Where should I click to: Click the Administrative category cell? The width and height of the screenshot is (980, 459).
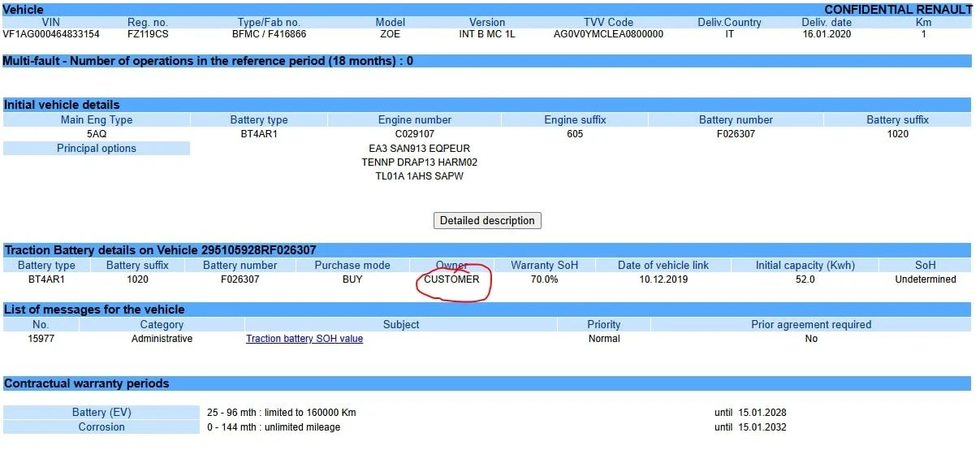162,339
